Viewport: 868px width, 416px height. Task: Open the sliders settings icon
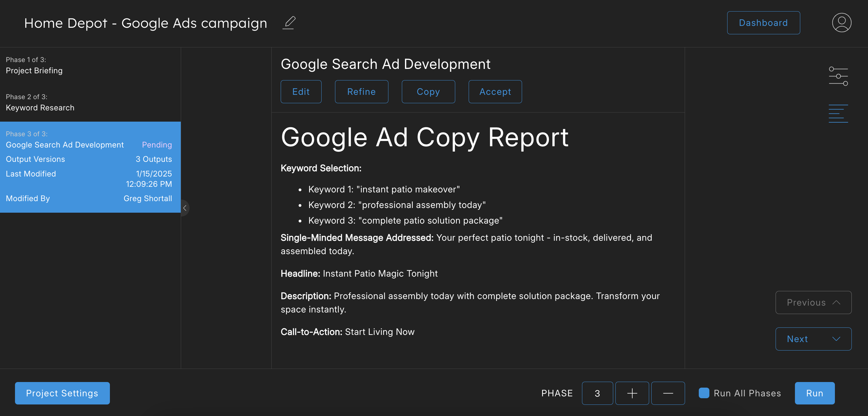pyautogui.click(x=838, y=76)
